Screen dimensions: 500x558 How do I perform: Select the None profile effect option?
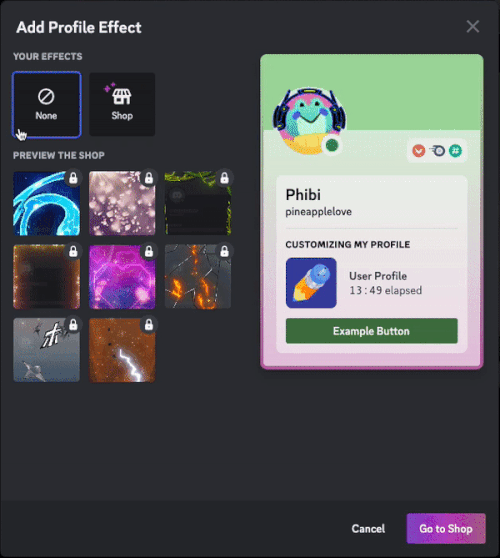pyautogui.click(x=47, y=105)
